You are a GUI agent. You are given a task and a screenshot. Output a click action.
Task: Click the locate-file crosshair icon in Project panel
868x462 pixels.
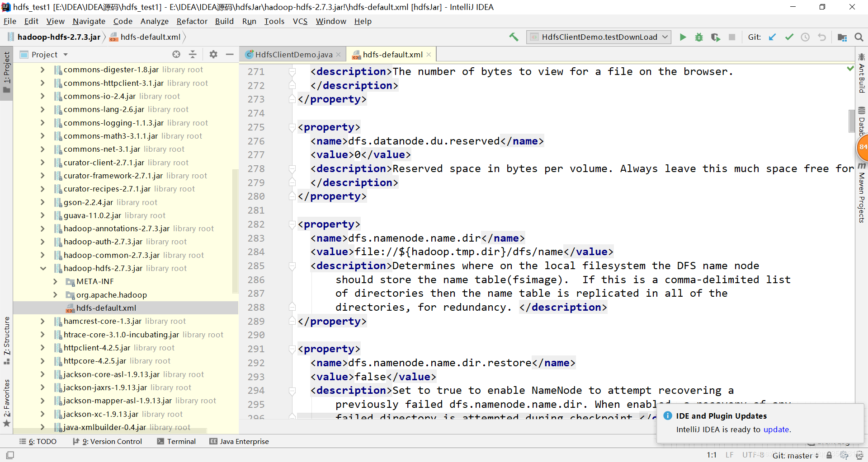tap(176, 54)
